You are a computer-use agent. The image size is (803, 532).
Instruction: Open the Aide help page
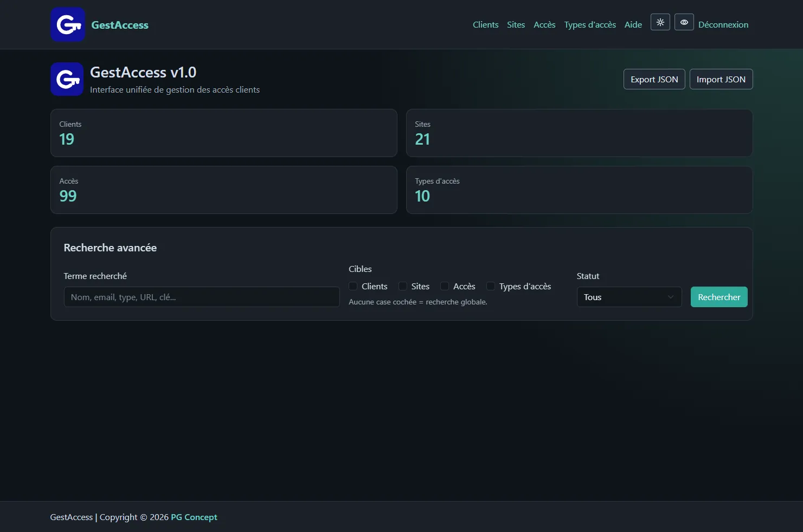click(633, 24)
